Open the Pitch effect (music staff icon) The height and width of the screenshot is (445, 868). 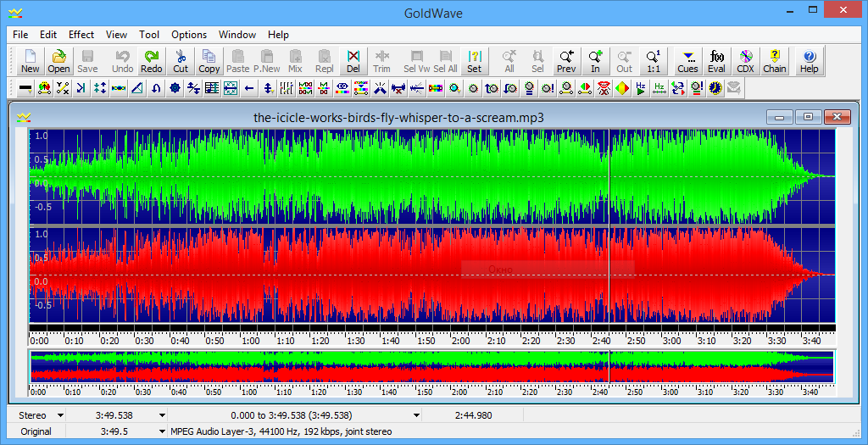pos(212,88)
